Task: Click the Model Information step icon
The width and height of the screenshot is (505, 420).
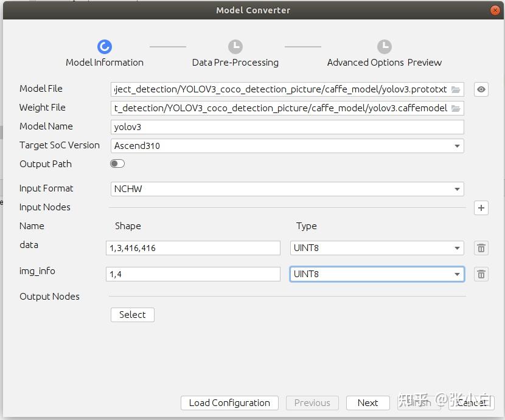Action: (x=105, y=47)
